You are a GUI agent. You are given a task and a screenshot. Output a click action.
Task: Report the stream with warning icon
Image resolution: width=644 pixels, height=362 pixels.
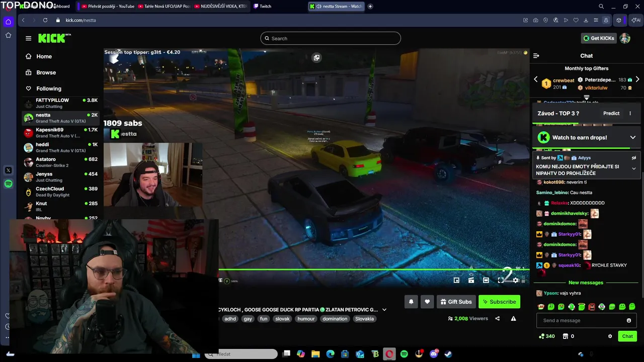513,318
